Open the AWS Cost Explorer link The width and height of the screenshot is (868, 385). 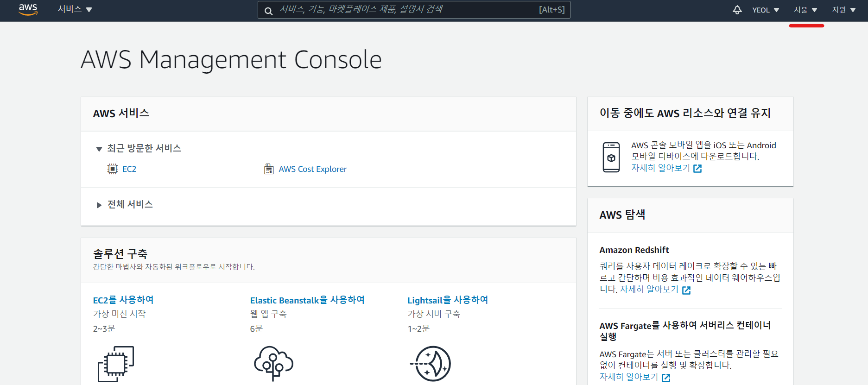pos(312,169)
